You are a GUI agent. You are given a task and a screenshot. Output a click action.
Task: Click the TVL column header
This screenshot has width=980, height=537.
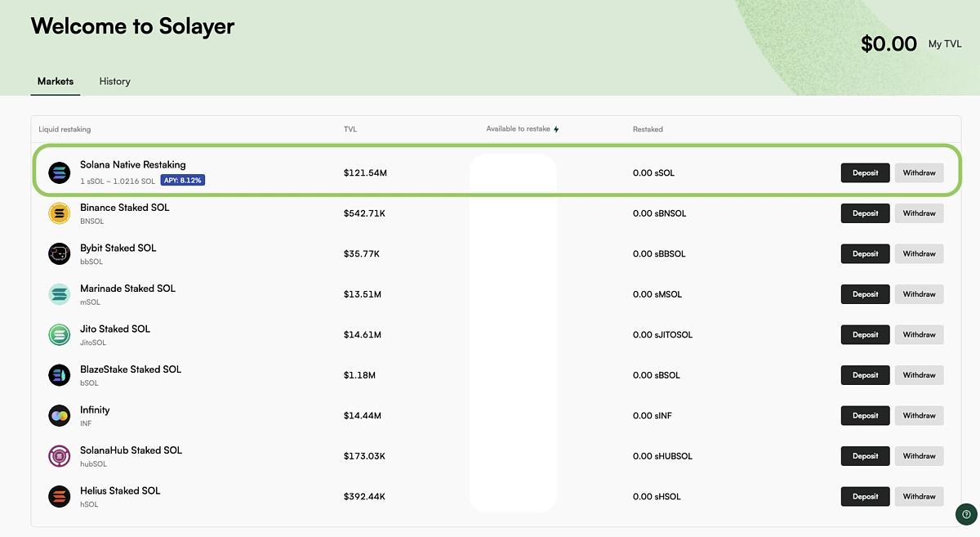point(350,129)
